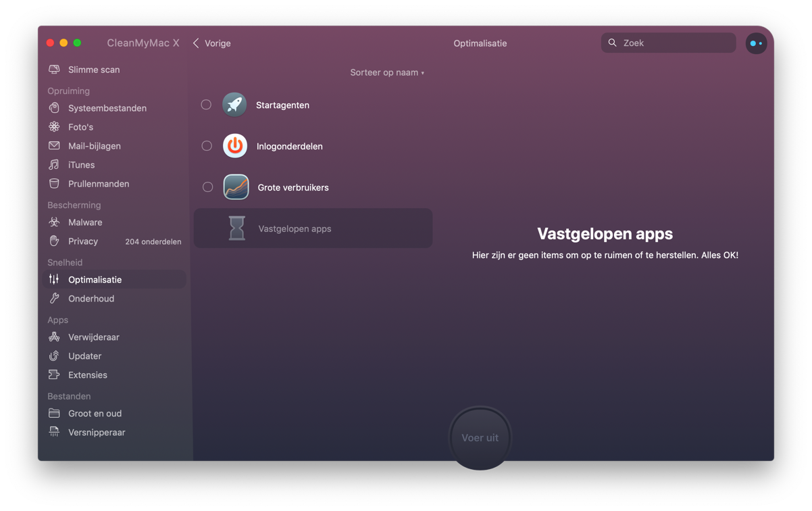This screenshot has width=812, height=511.
Task: Open the assistant dots button top-right
Action: pyautogui.click(x=756, y=43)
